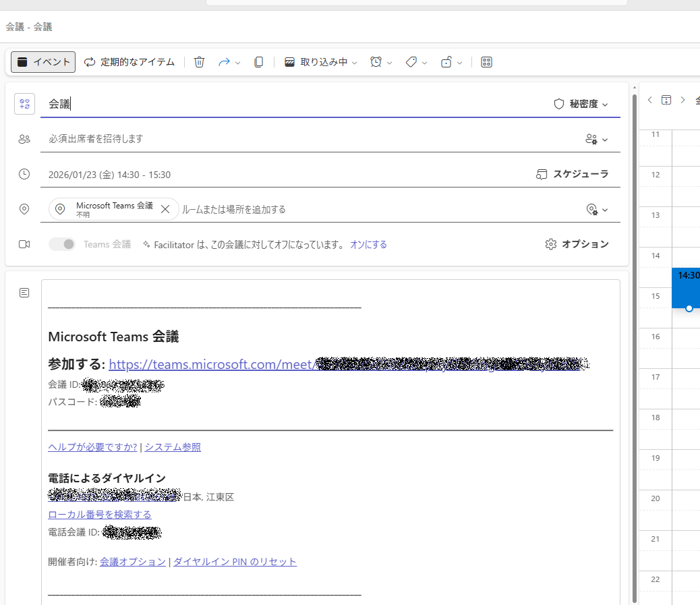Click the Facilitator sparkle icon
Viewport: 700px width, 605px height.
pyautogui.click(x=146, y=244)
